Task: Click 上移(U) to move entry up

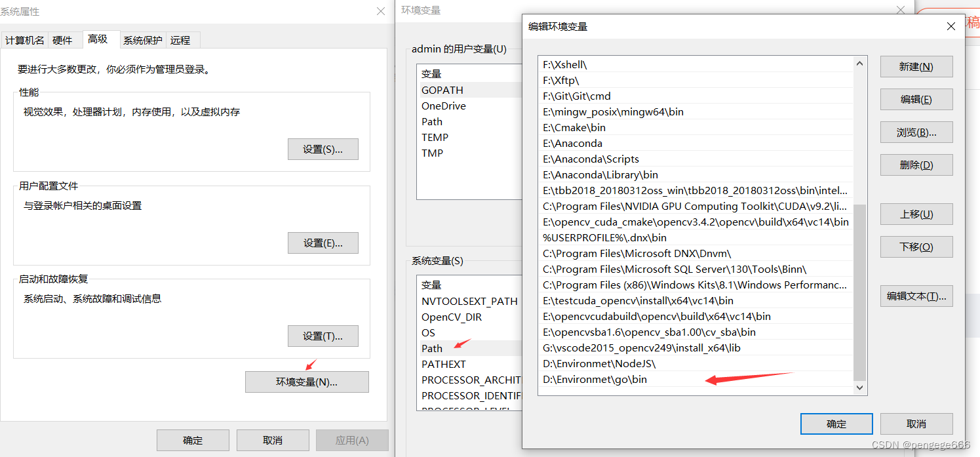Action: click(x=916, y=214)
